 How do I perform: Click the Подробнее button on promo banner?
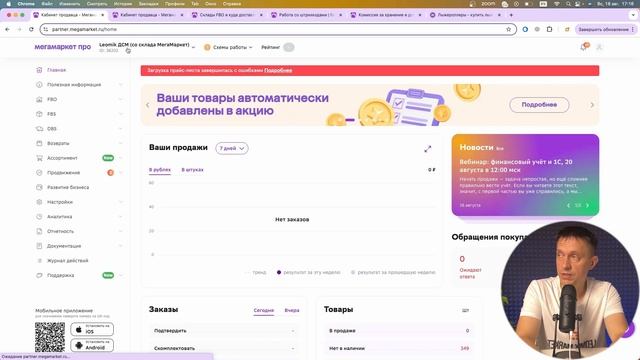tap(539, 105)
